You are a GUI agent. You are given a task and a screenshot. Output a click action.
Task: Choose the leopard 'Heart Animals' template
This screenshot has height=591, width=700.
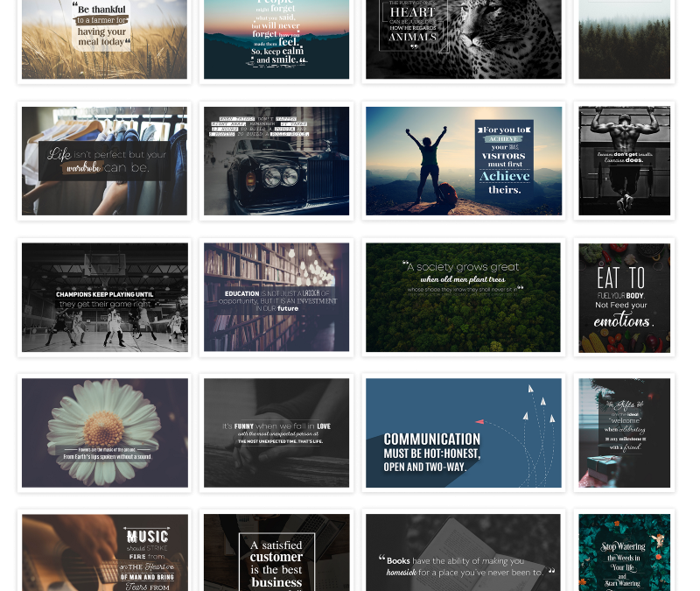point(464,39)
